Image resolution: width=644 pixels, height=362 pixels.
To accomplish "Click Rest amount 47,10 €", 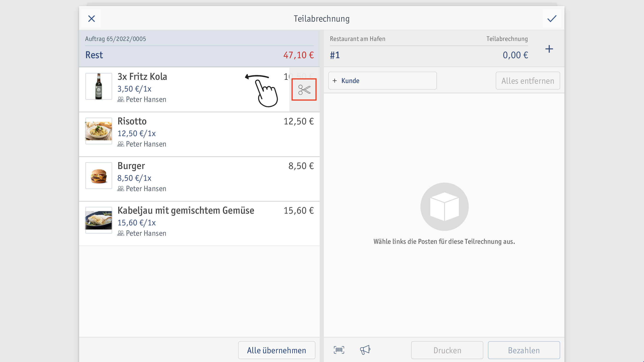I will (299, 55).
